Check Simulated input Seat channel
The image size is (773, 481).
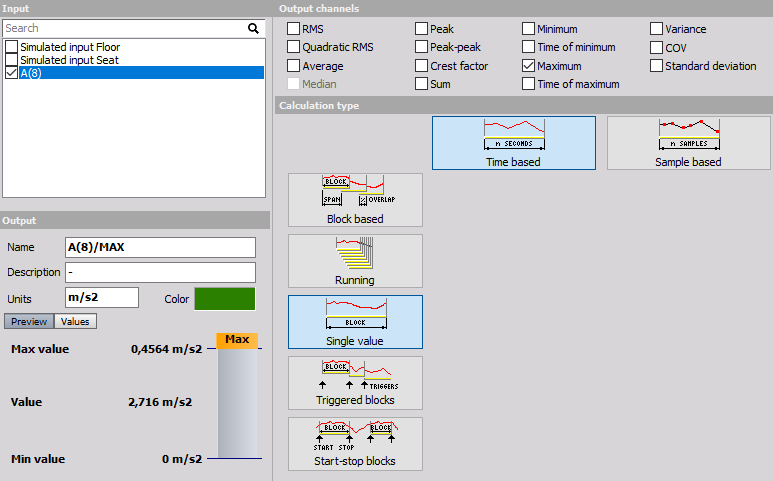[11, 60]
